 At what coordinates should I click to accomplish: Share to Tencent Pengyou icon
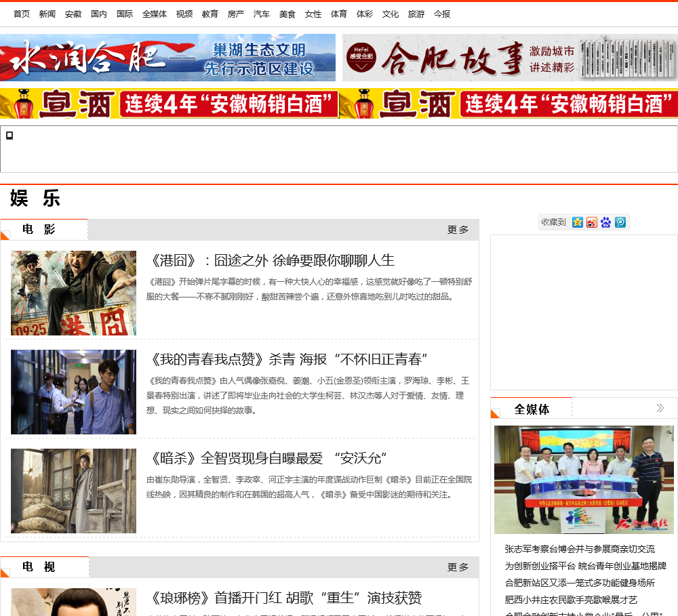click(x=620, y=222)
